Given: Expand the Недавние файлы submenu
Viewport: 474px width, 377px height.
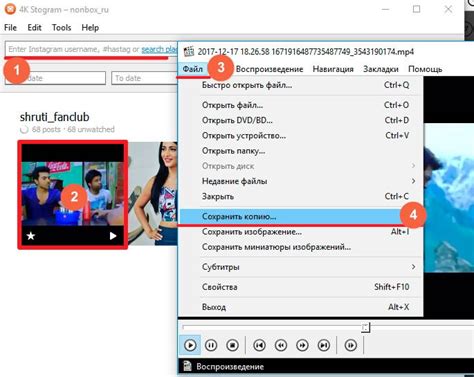Looking at the screenshot, I should coord(301,181).
